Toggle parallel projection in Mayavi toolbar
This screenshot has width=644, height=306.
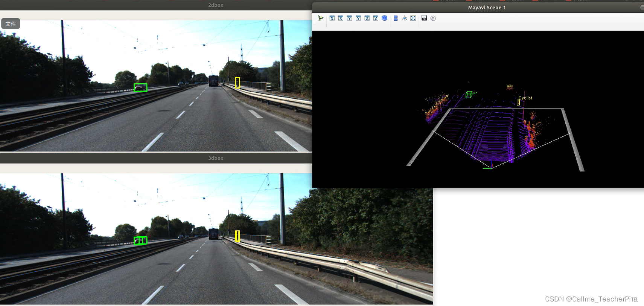[396, 18]
